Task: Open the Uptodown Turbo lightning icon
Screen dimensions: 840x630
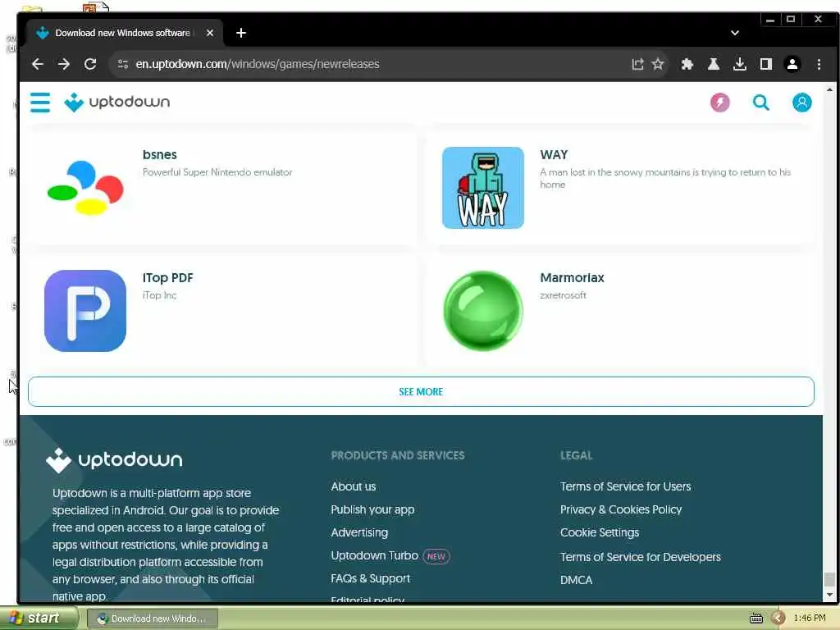Action: [x=720, y=103]
